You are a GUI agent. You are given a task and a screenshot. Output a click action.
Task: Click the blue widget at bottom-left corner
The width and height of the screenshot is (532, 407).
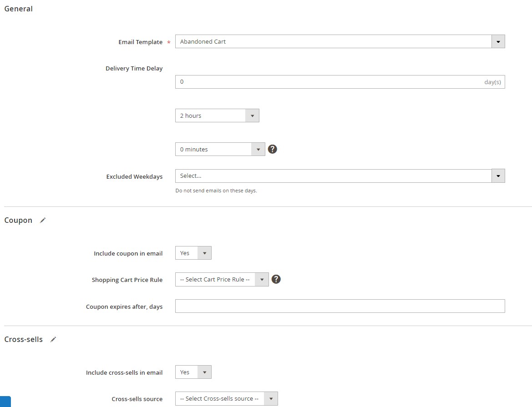[x=5, y=402]
